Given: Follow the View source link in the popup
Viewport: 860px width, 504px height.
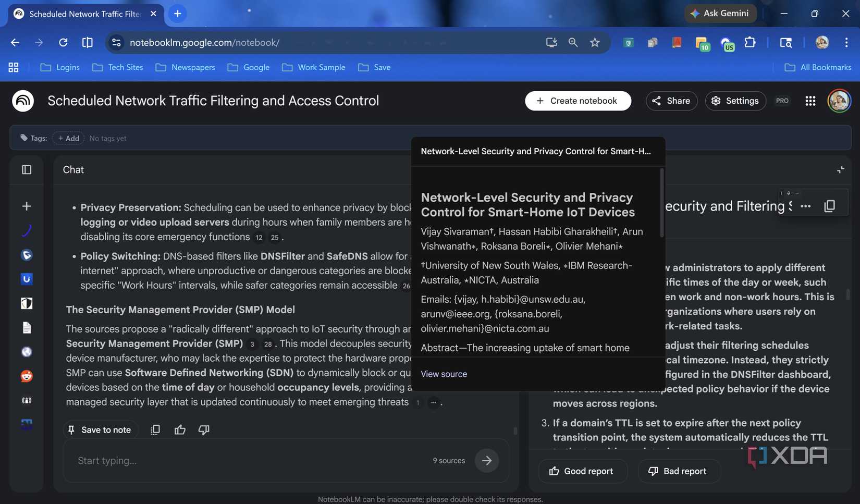Looking at the screenshot, I should (x=444, y=374).
